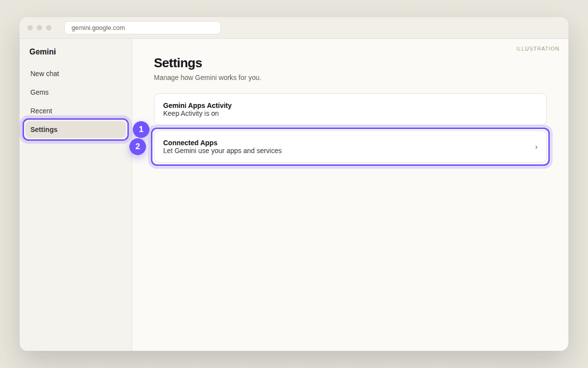The width and height of the screenshot is (588, 368).
Task: Open New chat in the sidebar
Action: point(76,74)
